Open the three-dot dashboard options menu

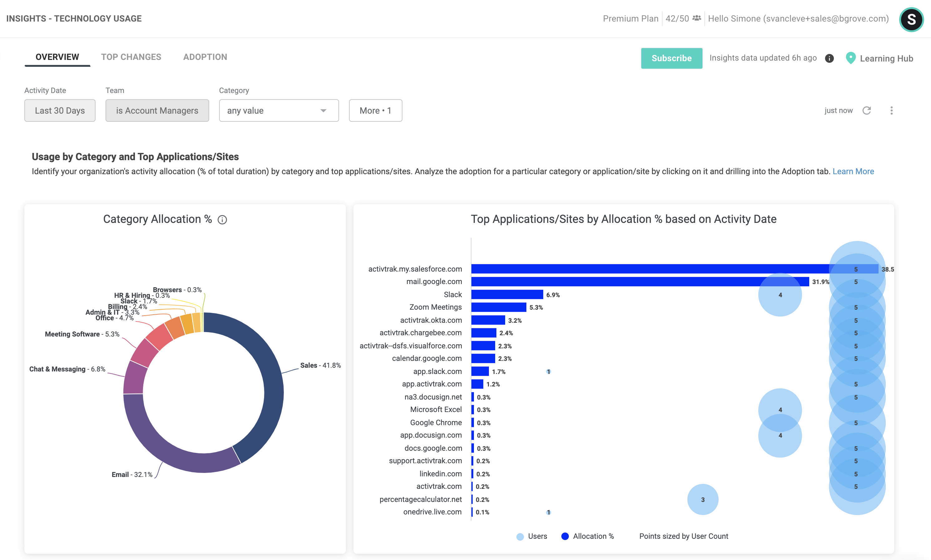[x=891, y=110]
